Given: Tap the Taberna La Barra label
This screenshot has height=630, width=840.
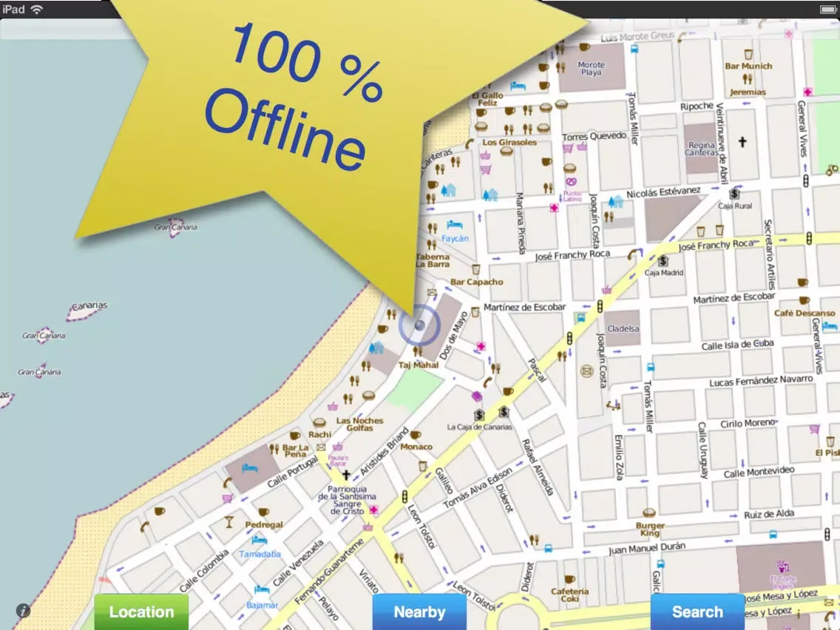Looking at the screenshot, I should pos(433,260).
